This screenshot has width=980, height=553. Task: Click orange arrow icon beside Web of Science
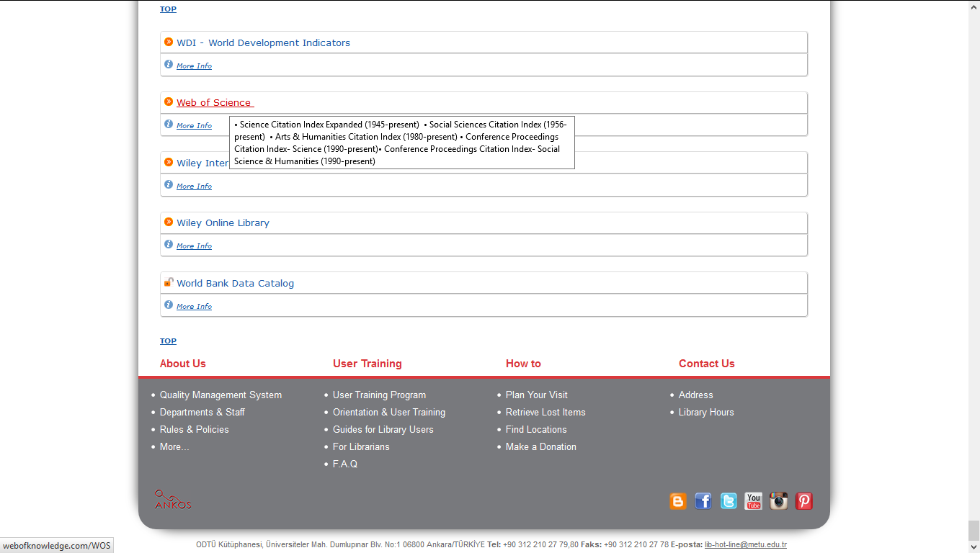pos(169,102)
